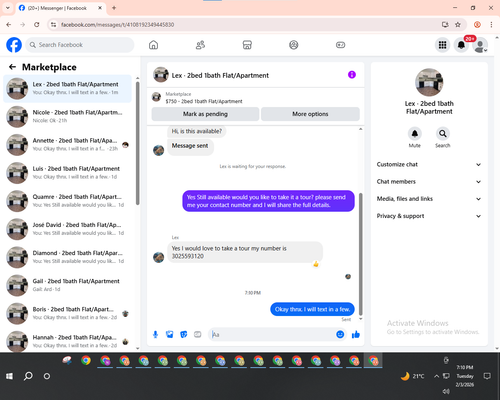This screenshot has height=400, width=500.
Task: Search in conversation using magnifier icon
Action: pos(443,134)
